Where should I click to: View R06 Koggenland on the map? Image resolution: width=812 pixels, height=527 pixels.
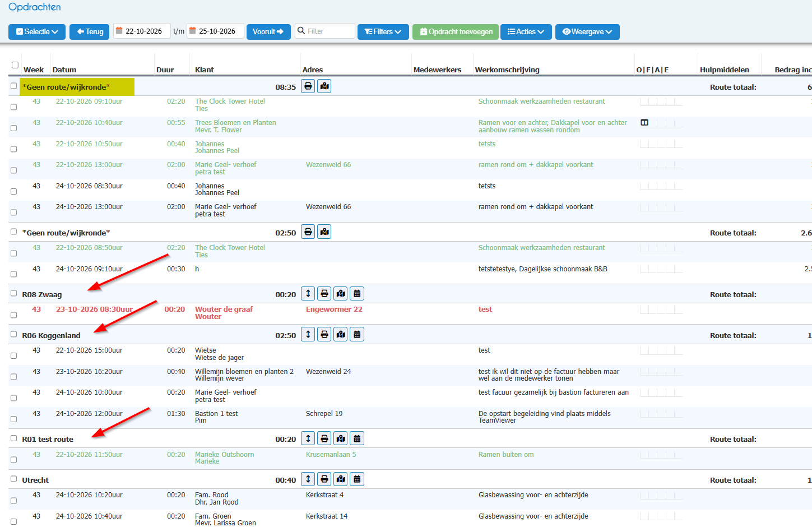(341, 335)
